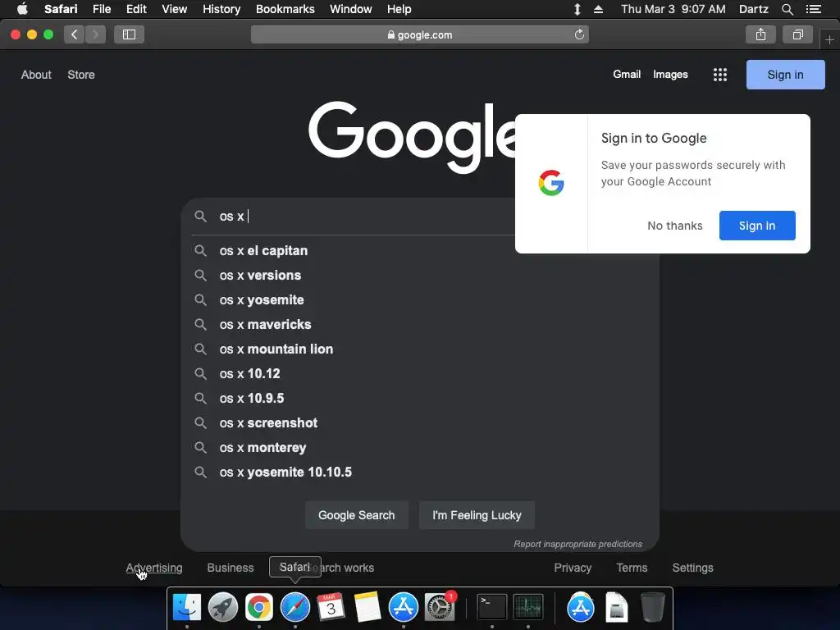Select suggestion 'os x 10.9.5'

[420, 399]
